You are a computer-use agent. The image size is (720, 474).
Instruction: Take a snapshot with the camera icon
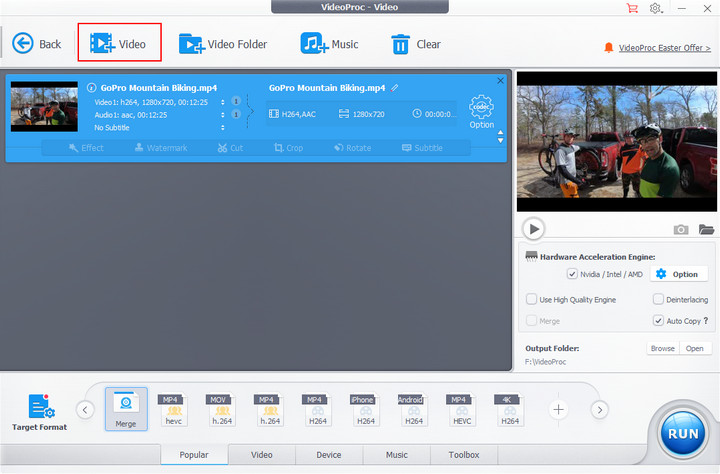click(x=681, y=229)
